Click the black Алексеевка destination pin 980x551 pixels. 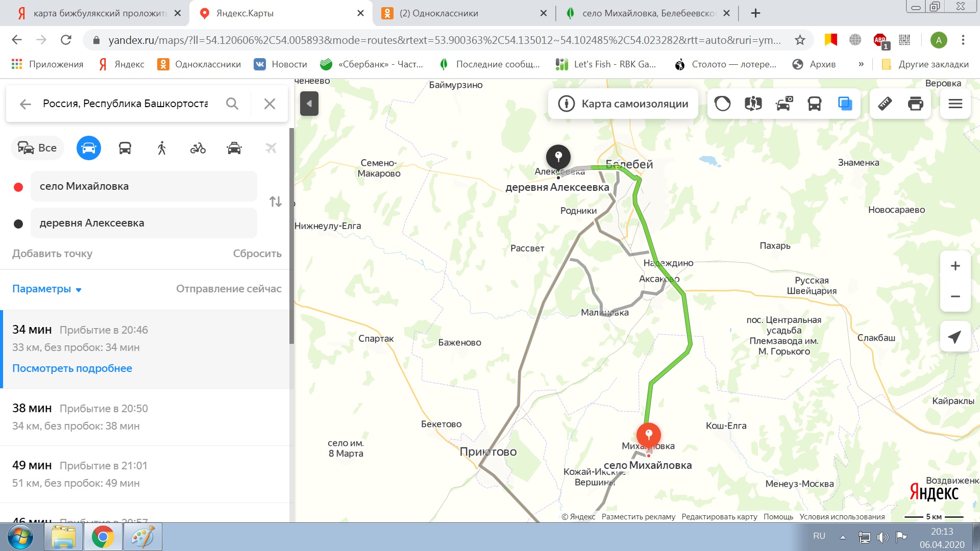[558, 157]
